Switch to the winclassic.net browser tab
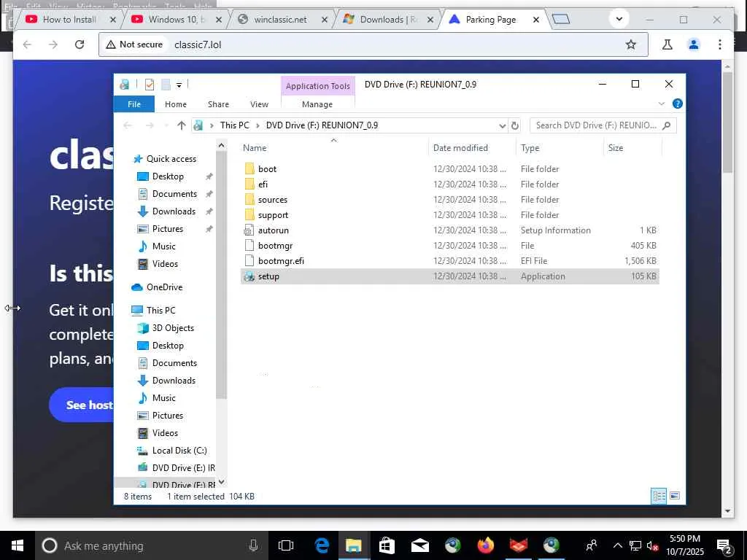Screen dimensions: 747x560 point(281,20)
